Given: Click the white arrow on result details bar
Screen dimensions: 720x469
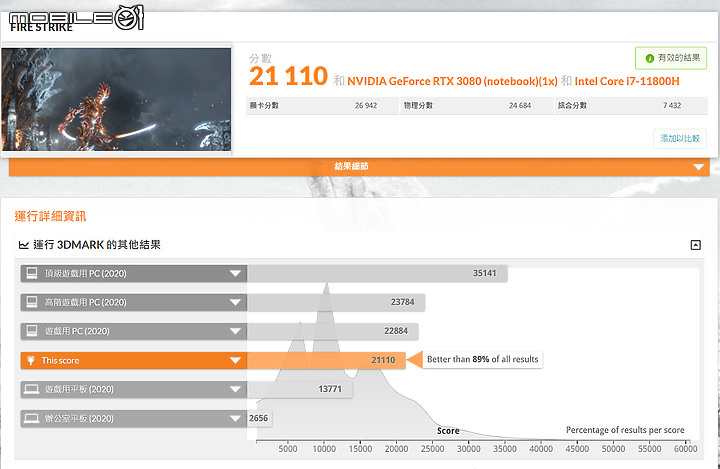Looking at the screenshot, I should [698, 167].
